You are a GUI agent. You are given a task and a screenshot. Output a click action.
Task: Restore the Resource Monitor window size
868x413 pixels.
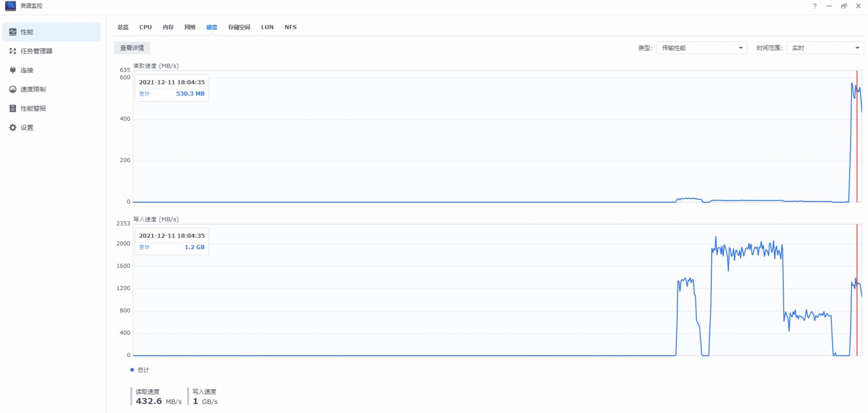844,6
